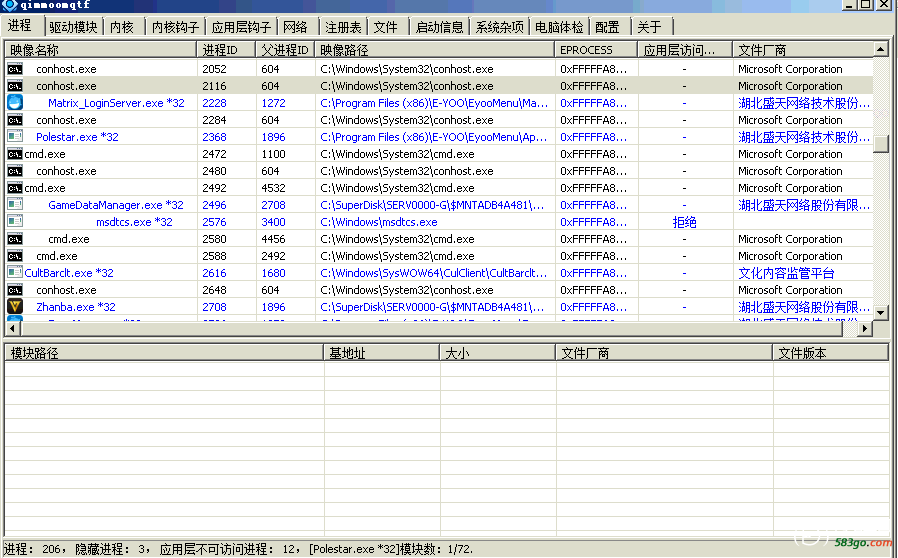
Task: Open the 系统杂项 tab
Action: point(499,27)
